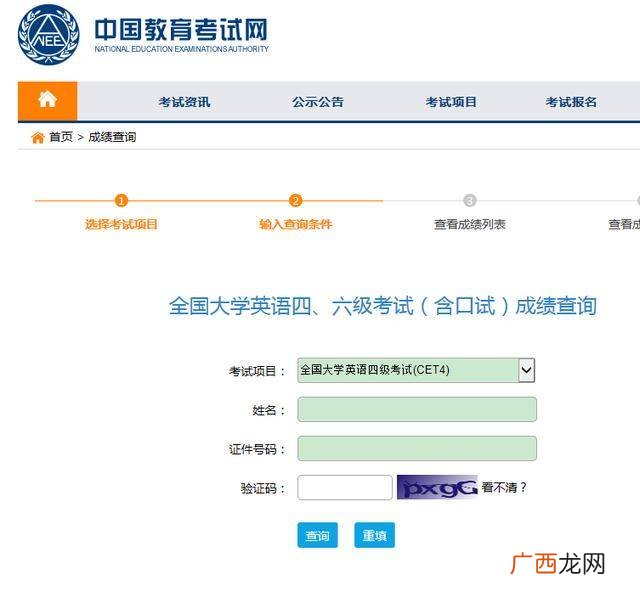The width and height of the screenshot is (640, 592).
Task: Click 成绩查询 breadcrumb text
Action: coord(112,137)
